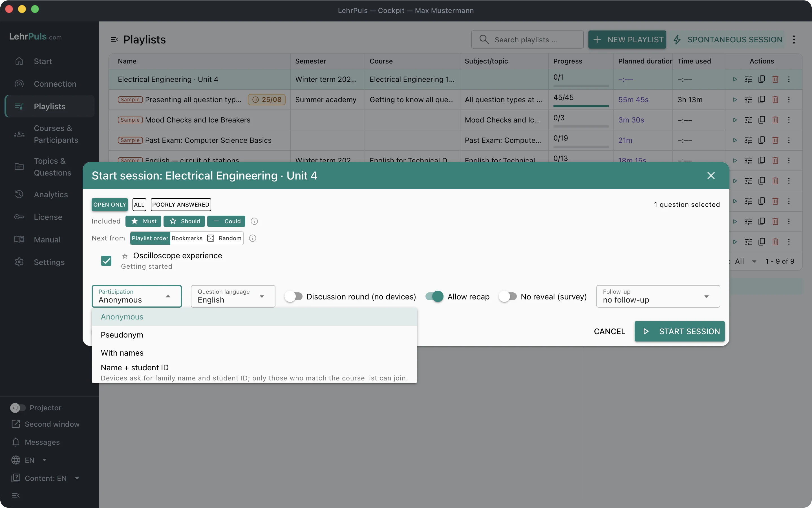Open Analytics in sidebar
812x508 pixels.
tap(50, 194)
